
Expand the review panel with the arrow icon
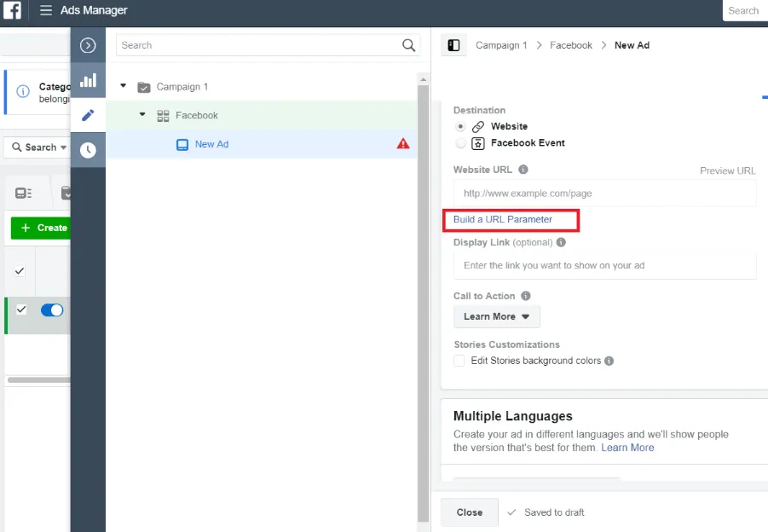click(x=88, y=44)
